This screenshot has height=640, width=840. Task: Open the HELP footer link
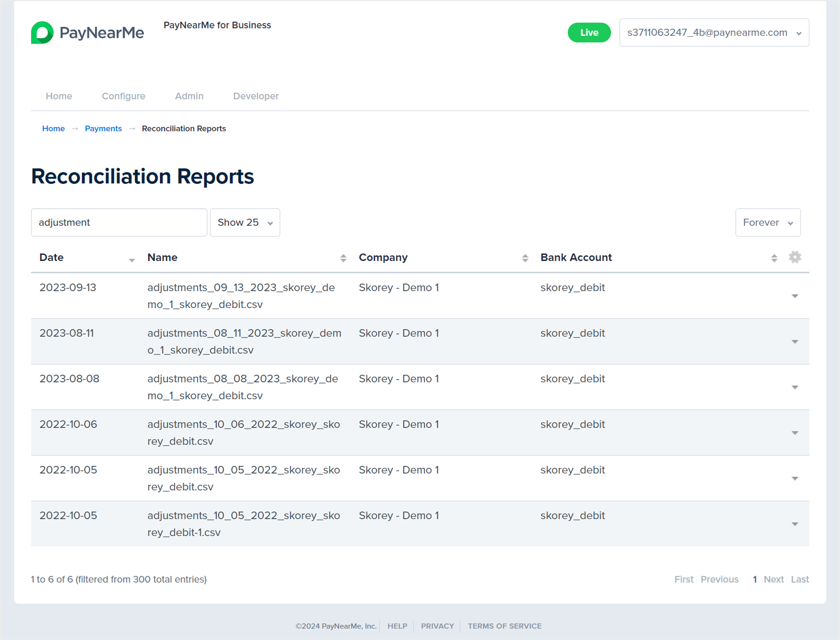[x=397, y=626]
